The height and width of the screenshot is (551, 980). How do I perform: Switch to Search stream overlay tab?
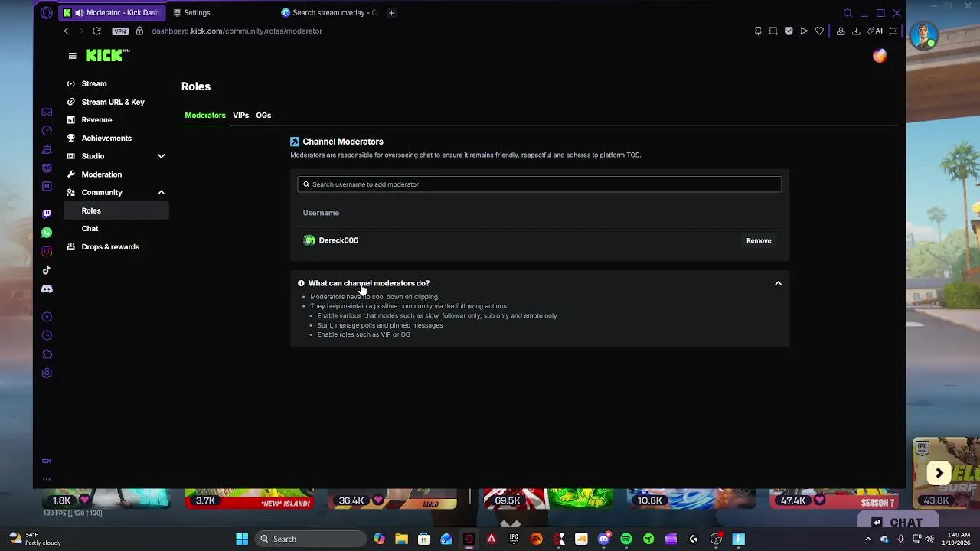tap(330, 13)
